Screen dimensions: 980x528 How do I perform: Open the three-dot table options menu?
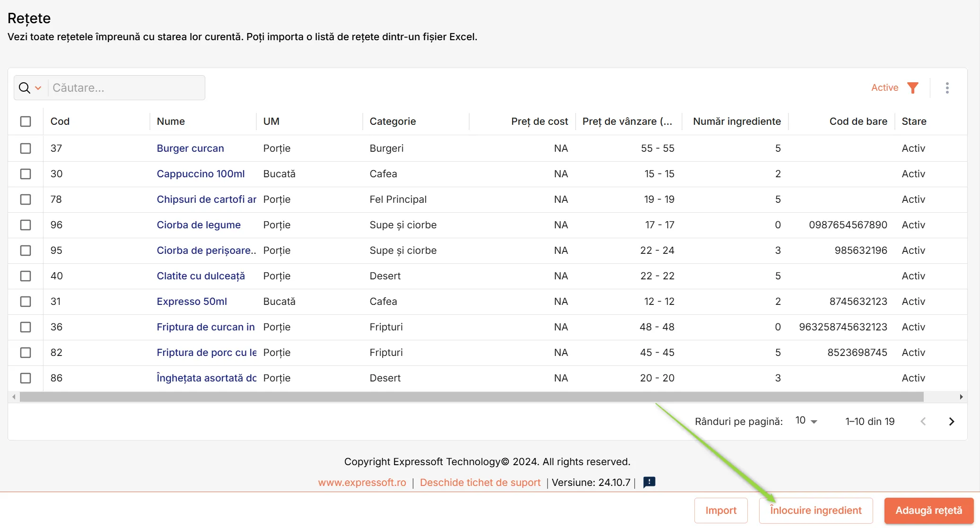tap(947, 88)
